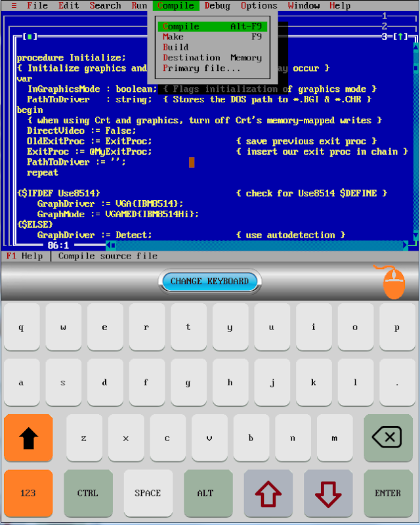Tap the y key
The width and height of the screenshot is (420, 525).
230,327
